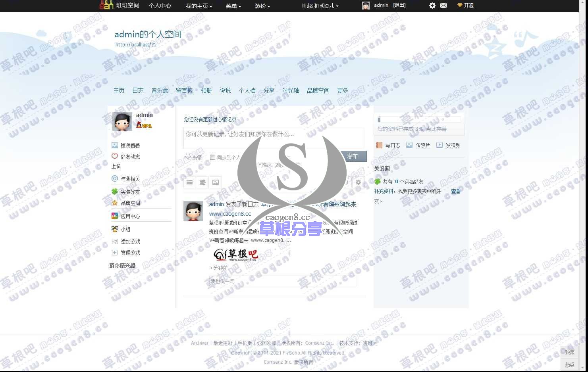Select the 实名好友 icon in left sidebar
The height and width of the screenshot is (372, 588).
[114, 192]
